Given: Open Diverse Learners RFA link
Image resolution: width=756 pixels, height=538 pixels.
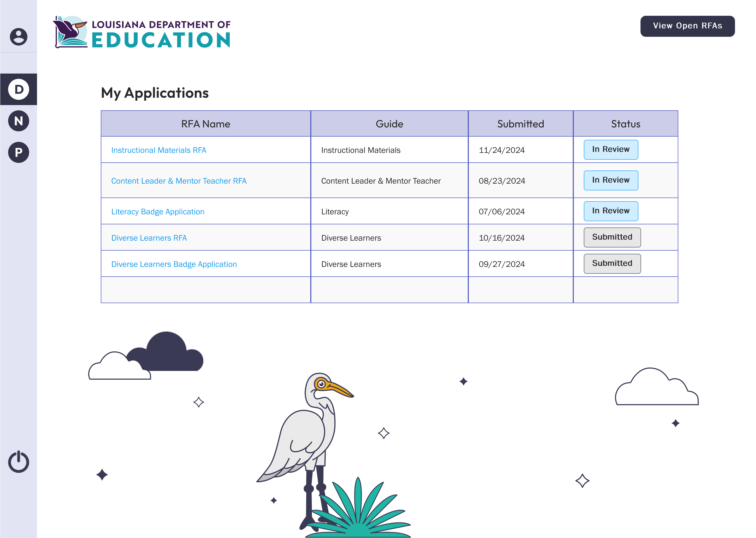Looking at the screenshot, I should (x=149, y=238).
